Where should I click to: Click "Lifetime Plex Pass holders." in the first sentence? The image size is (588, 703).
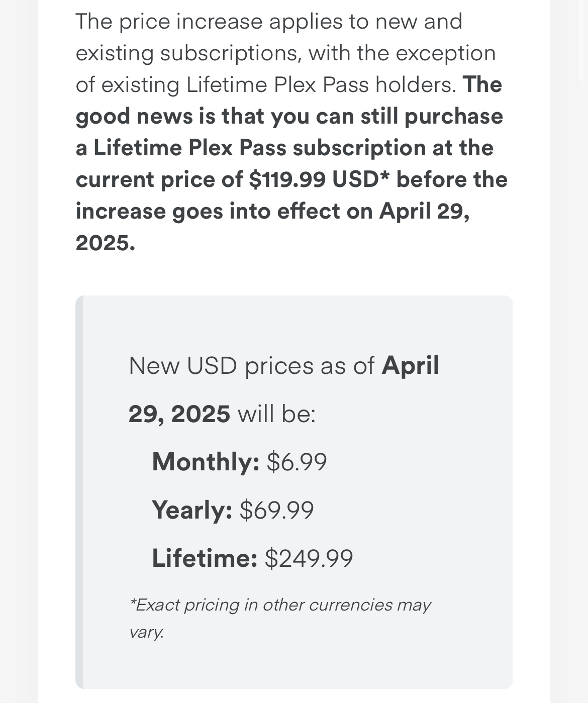(x=321, y=84)
